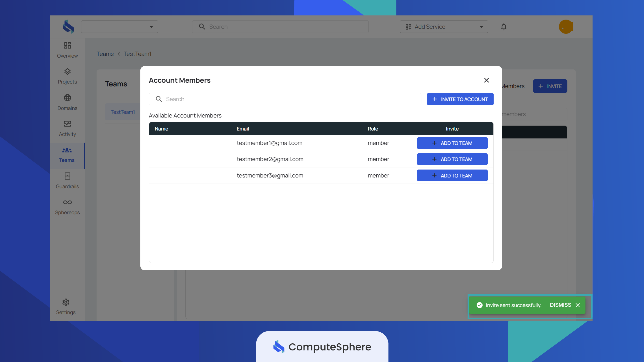The width and height of the screenshot is (644, 362).
Task: Click testmember1@gmail.com email cell
Action: [x=269, y=143]
